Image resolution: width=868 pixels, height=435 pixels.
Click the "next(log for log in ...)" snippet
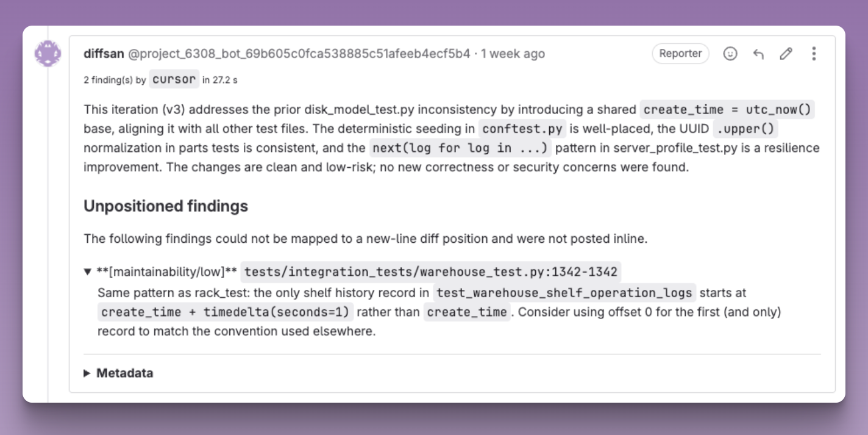coord(460,148)
